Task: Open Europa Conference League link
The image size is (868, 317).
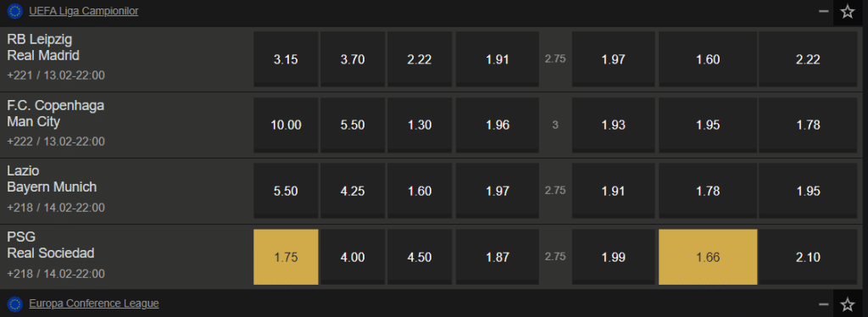Action: point(94,303)
